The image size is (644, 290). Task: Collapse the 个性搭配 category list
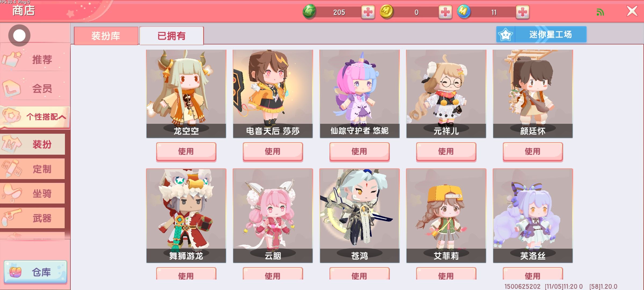(35, 117)
